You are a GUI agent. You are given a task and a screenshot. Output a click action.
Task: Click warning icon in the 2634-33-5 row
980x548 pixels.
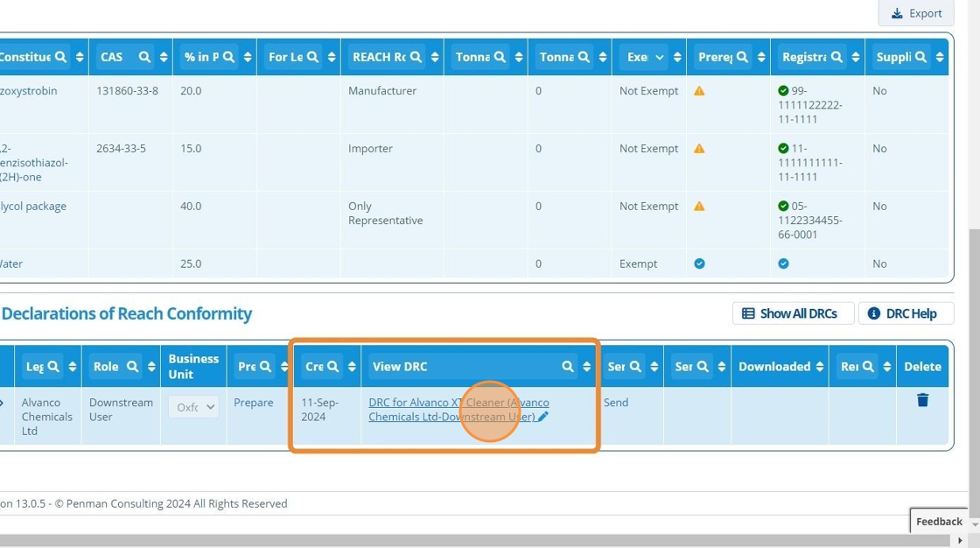(x=699, y=148)
